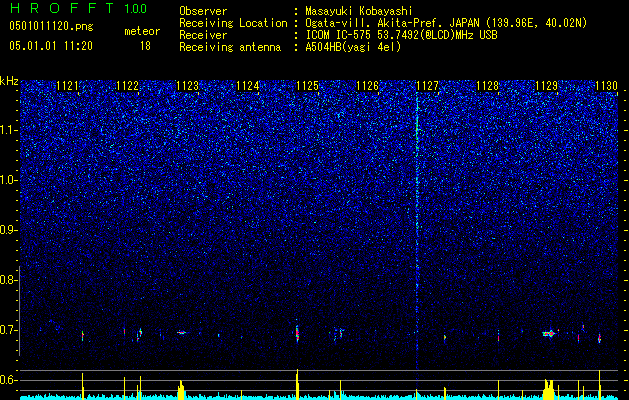Click time marker 1121

point(67,86)
